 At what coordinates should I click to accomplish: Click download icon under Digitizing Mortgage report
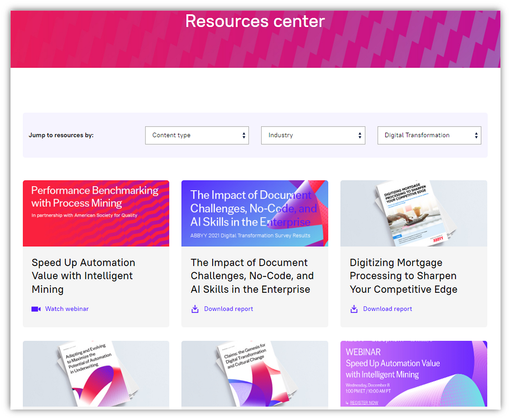(354, 309)
